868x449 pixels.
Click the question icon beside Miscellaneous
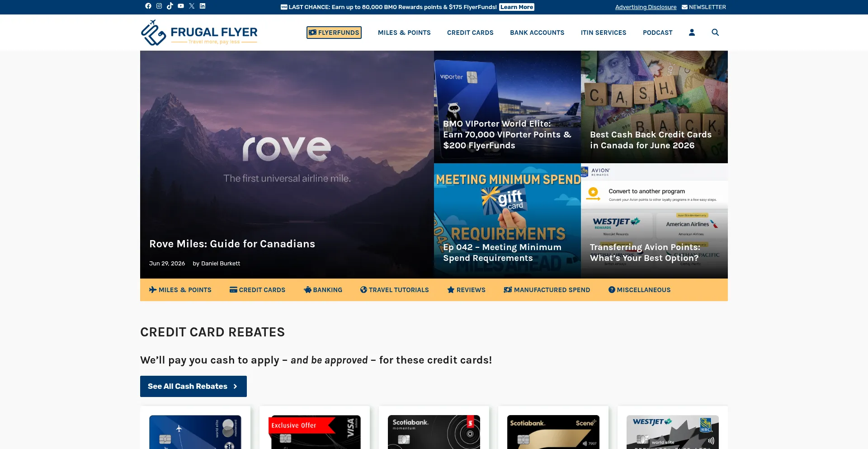612,290
